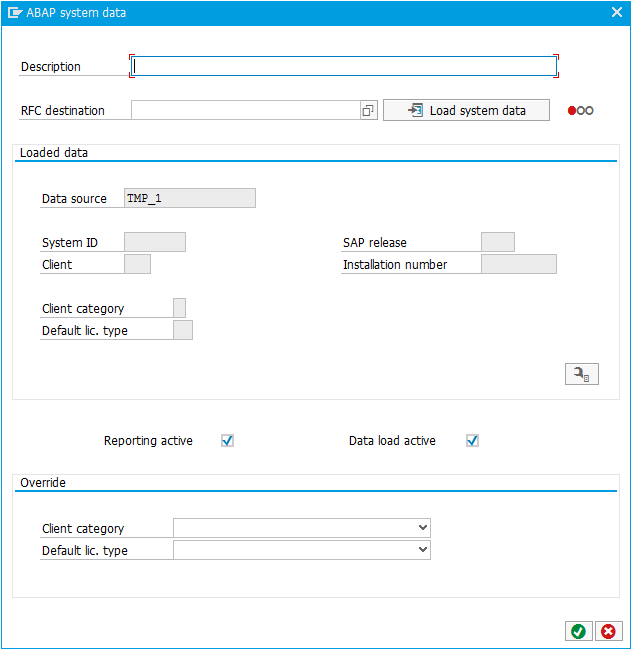Image resolution: width=632 pixels, height=650 pixels.
Task: Click the Loaded data Client category field
Action: tap(179, 308)
